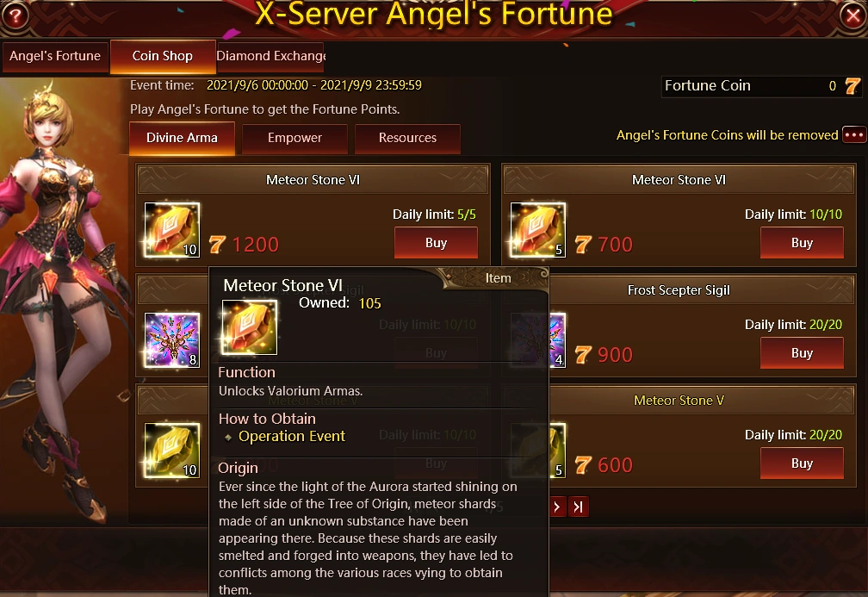Screen dimensions: 868x597
Task: Open the Resources category tab
Action: click(x=407, y=138)
